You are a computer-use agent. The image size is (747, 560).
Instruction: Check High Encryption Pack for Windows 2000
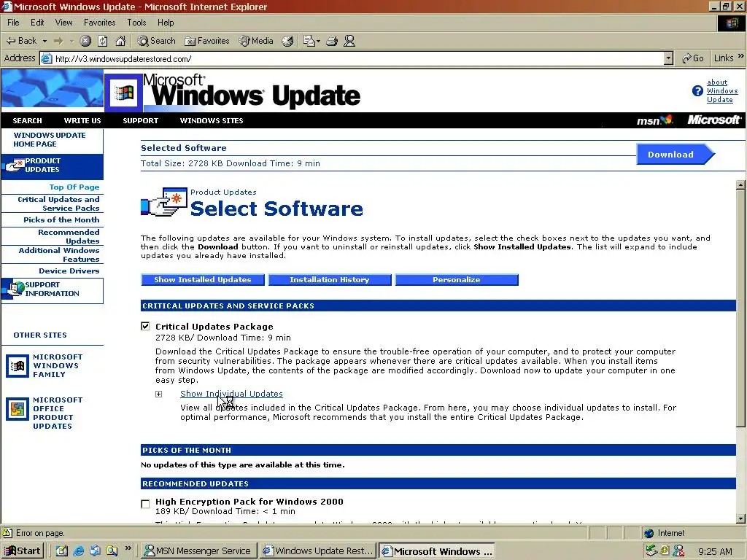[x=145, y=504]
